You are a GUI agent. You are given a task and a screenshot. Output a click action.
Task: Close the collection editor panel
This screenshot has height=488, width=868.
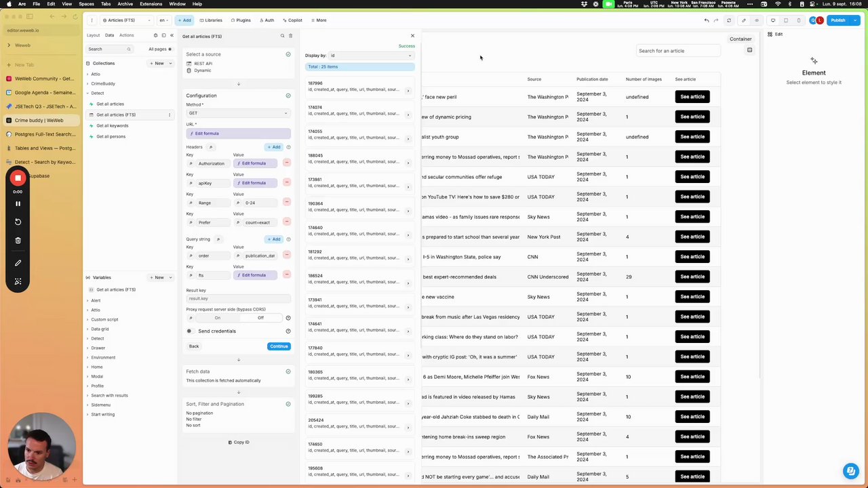click(412, 36)
